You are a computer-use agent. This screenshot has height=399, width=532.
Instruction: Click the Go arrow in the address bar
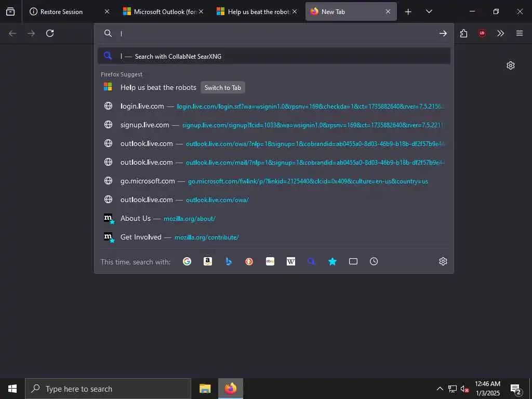443,33
